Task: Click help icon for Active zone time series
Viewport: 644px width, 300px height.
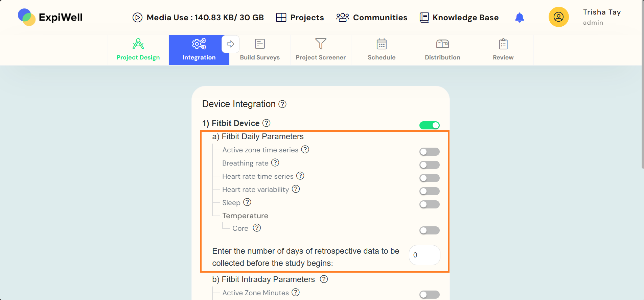Action: click(305, 149)
